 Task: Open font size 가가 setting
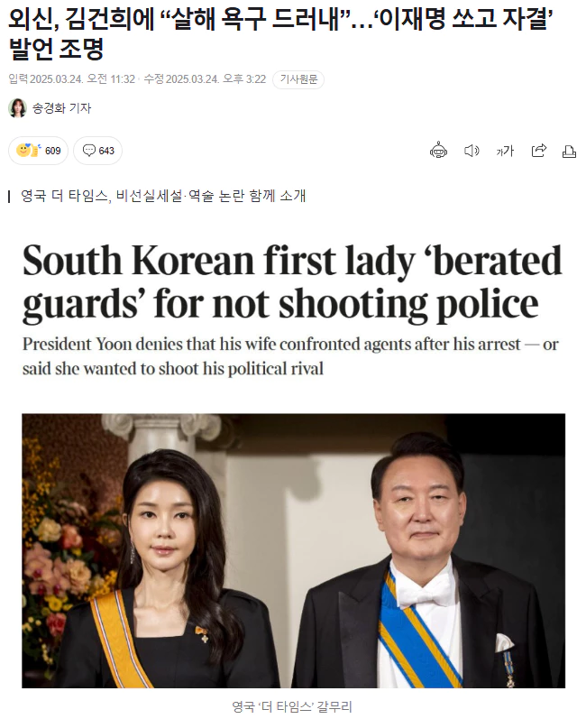(505, 151)
